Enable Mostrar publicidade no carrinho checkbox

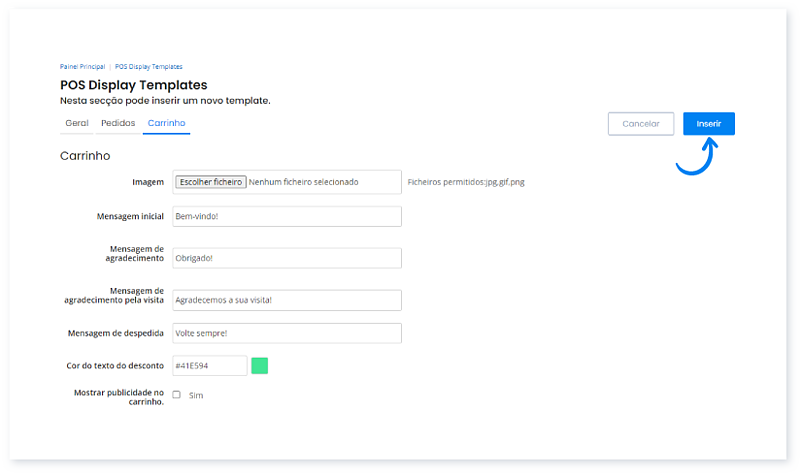177,395
